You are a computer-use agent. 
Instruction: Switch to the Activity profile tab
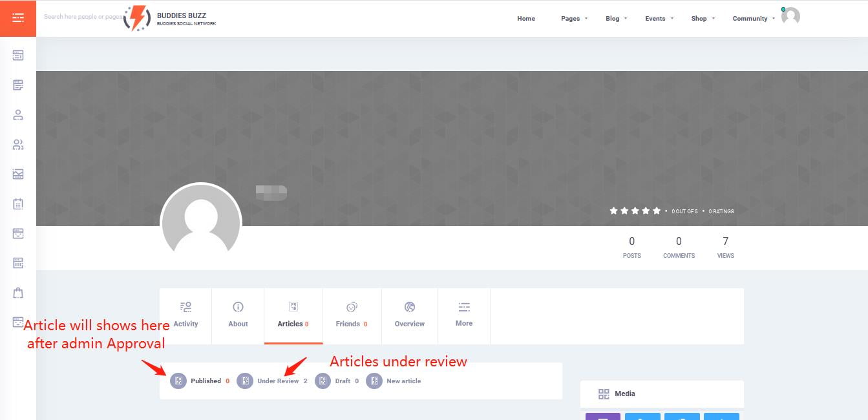coord(185,315)
